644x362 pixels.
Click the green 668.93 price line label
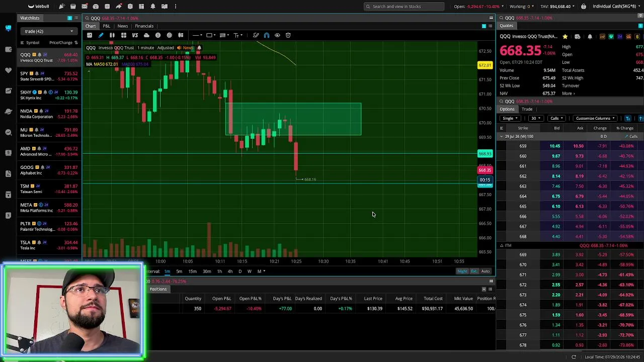(x=485, y=154)
